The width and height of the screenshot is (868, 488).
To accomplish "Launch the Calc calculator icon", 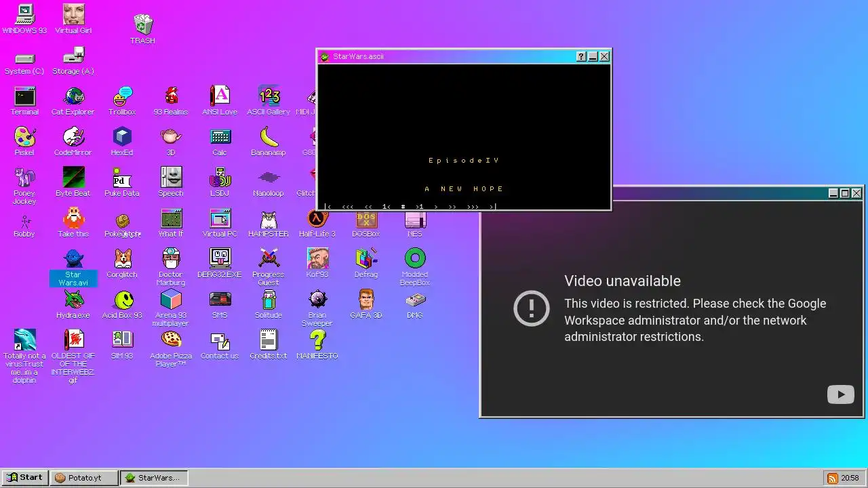I will (220, 142).
